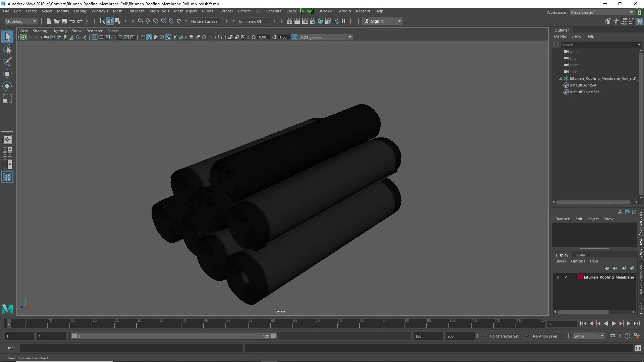Switch to Anim layer tab

pyautogui.click(x=580, y=255)
